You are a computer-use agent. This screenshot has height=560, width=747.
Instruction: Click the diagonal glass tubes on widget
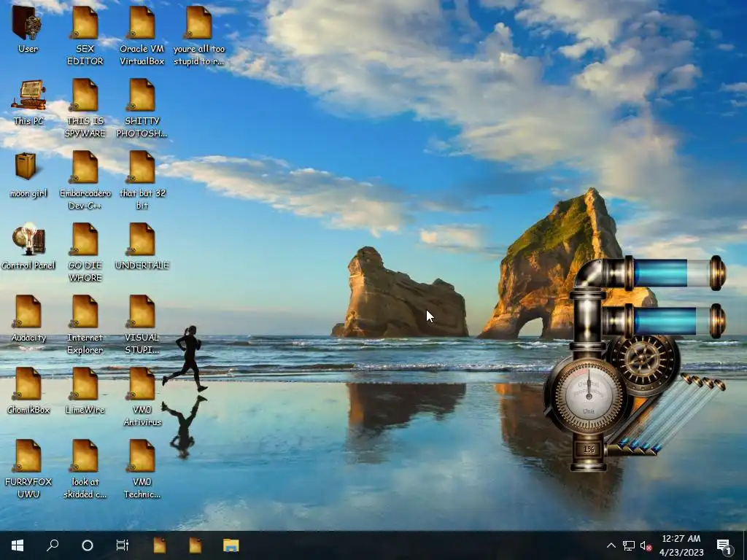pyautogui.click(x=672, y=413)
